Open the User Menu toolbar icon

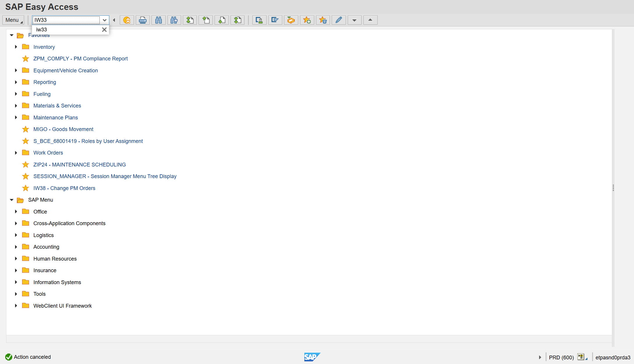click(x=259, y=20)
